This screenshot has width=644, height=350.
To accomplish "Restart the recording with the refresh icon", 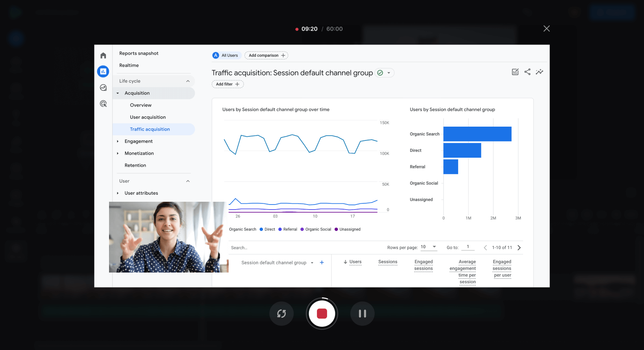I will [x=281, y=313].
